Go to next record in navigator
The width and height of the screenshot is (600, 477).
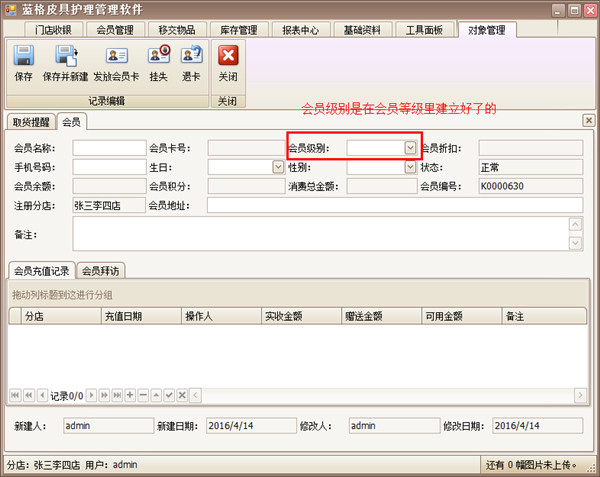coord(91,395)
